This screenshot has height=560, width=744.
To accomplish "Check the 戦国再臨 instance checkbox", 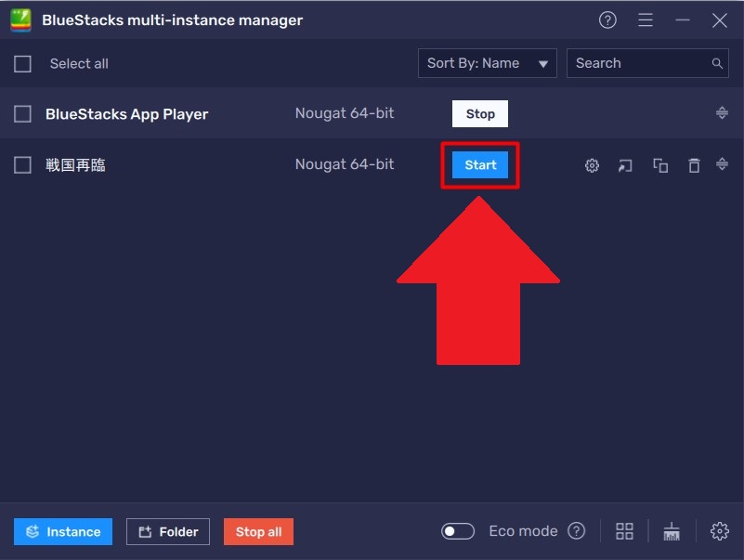I will coord(22,165).
